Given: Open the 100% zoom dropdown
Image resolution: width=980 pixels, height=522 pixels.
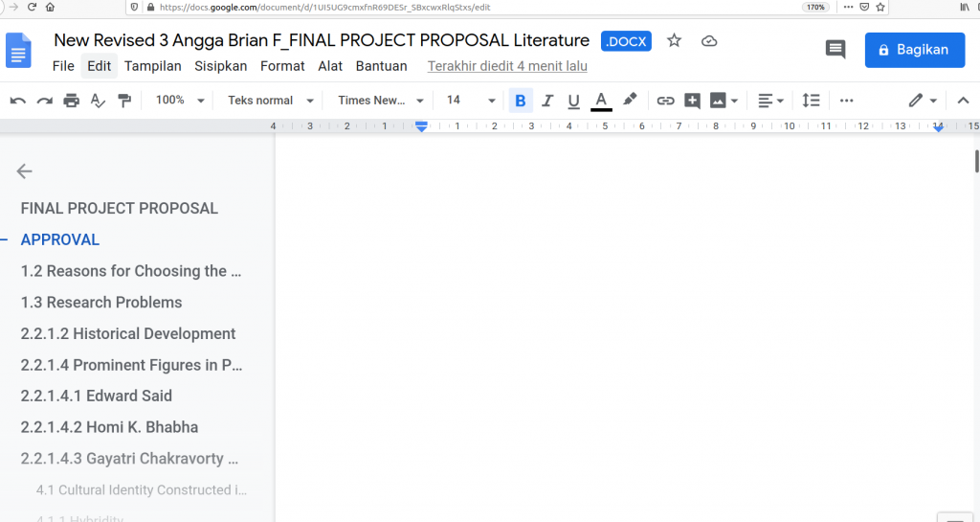Looking at the screenshot, I should pyautogui.click(x=180, y=101).
